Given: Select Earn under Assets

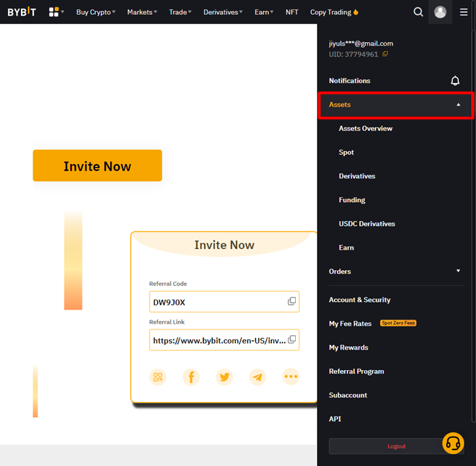Looking at the screenshot, I should coord(346,248).
